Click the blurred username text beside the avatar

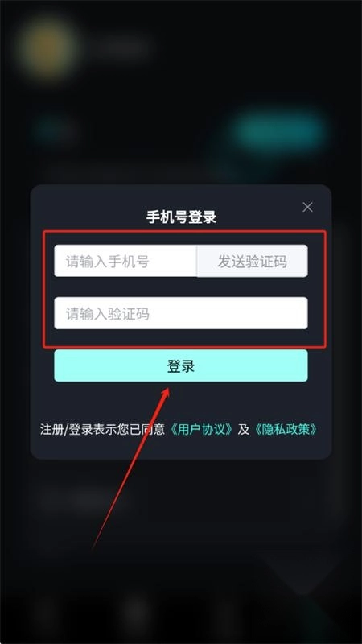click(x=121, y=47)
